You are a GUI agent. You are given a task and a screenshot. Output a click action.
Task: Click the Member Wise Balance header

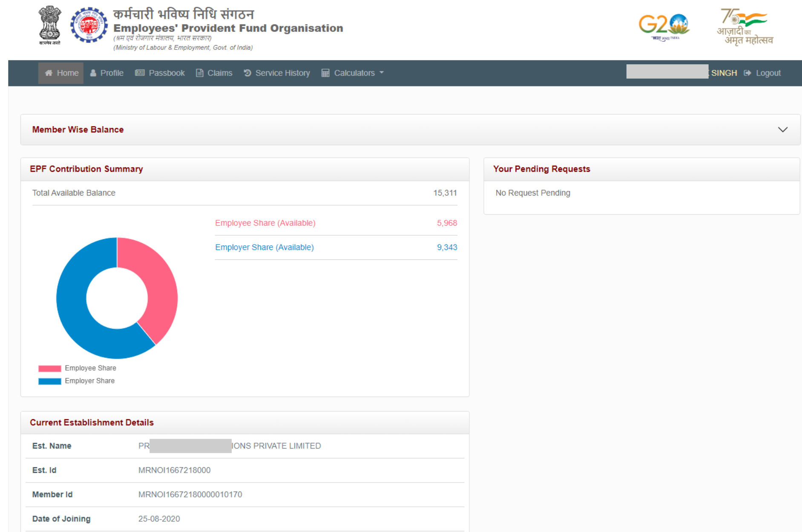click(78, 129)
